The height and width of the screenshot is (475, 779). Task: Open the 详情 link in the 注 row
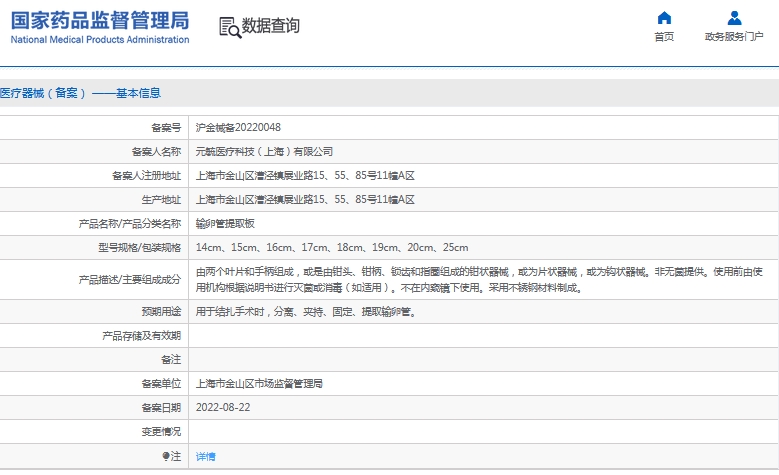206,456
